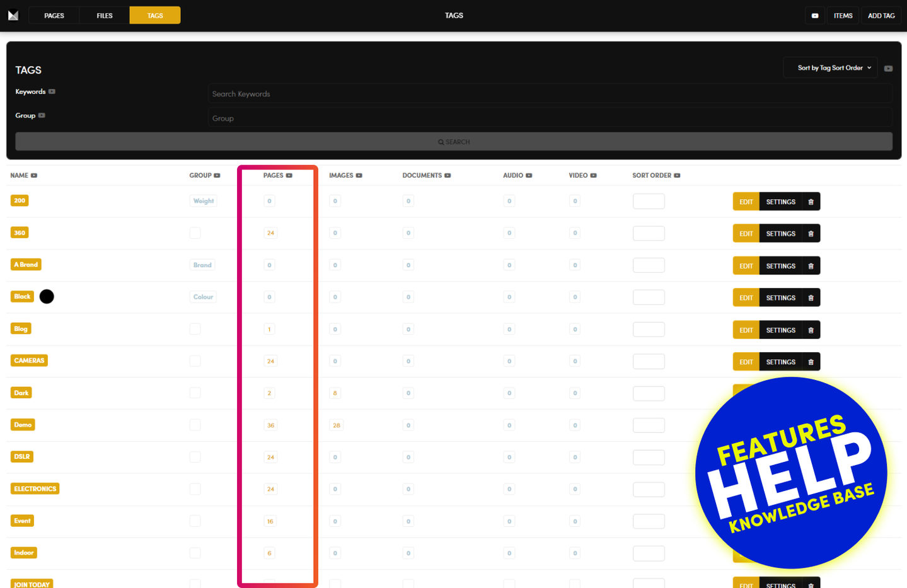The height and width of the screenshot is (588, 907).
Task: Open the FILES tab
Action: [105, 15]
